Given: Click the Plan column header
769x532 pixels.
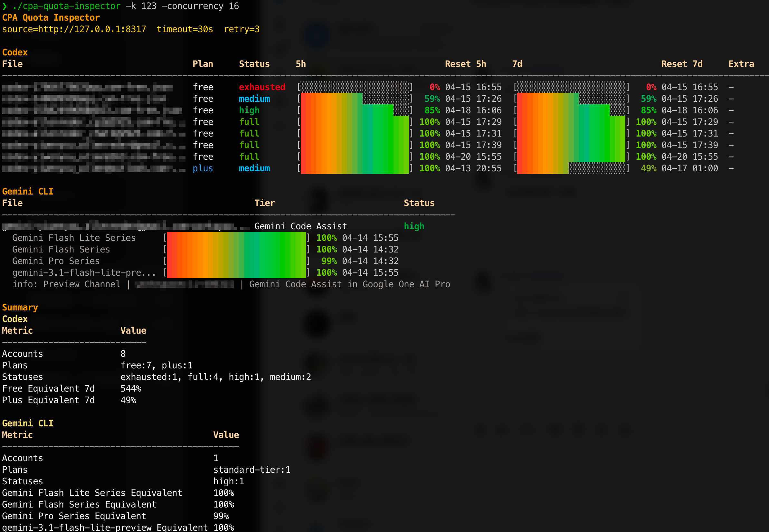Looking at the screenshot, I should (203, 64).
